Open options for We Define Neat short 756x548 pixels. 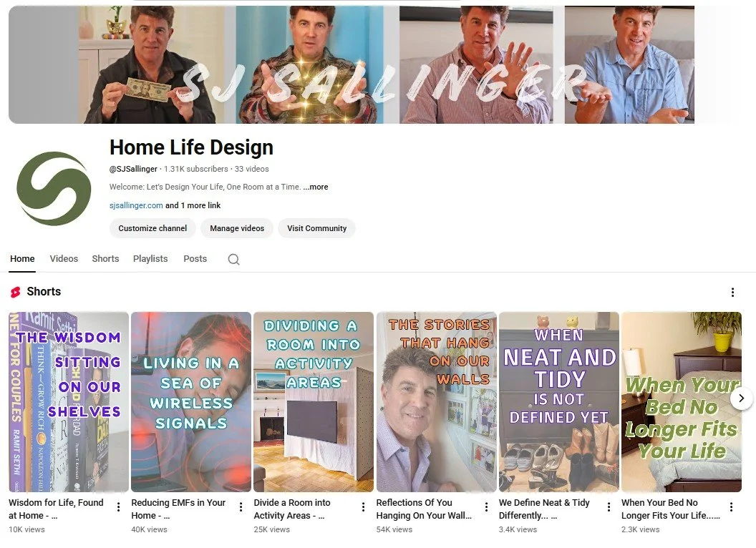(x=609, y=507)
